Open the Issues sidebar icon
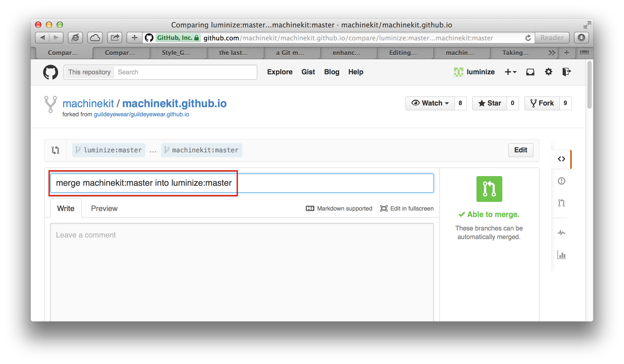 pos(562,181)
